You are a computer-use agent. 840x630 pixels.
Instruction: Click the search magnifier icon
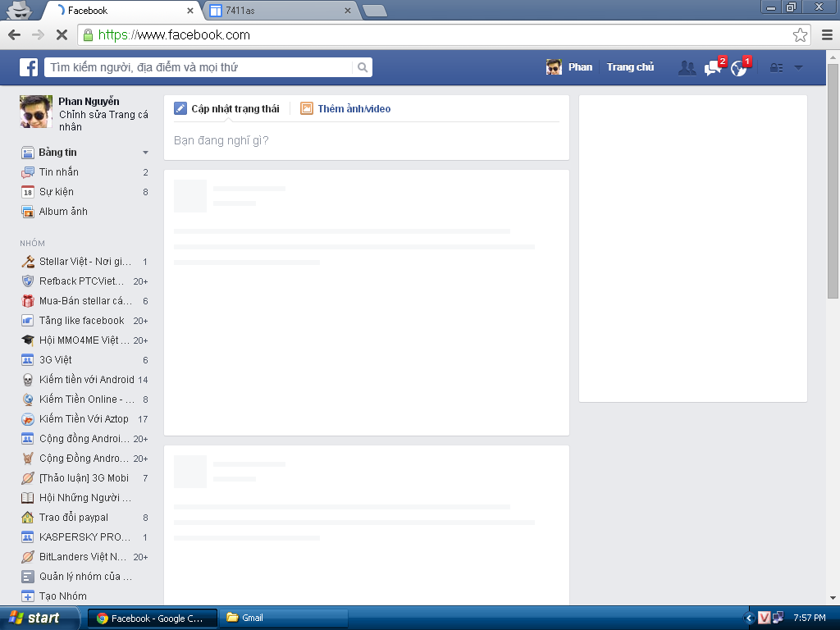coord(363,67)
